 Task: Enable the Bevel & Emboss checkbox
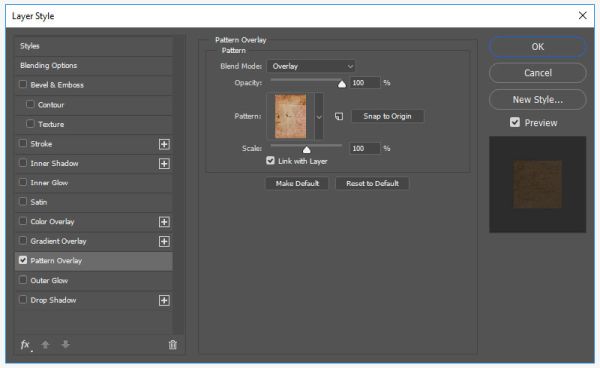click(23, 84)
